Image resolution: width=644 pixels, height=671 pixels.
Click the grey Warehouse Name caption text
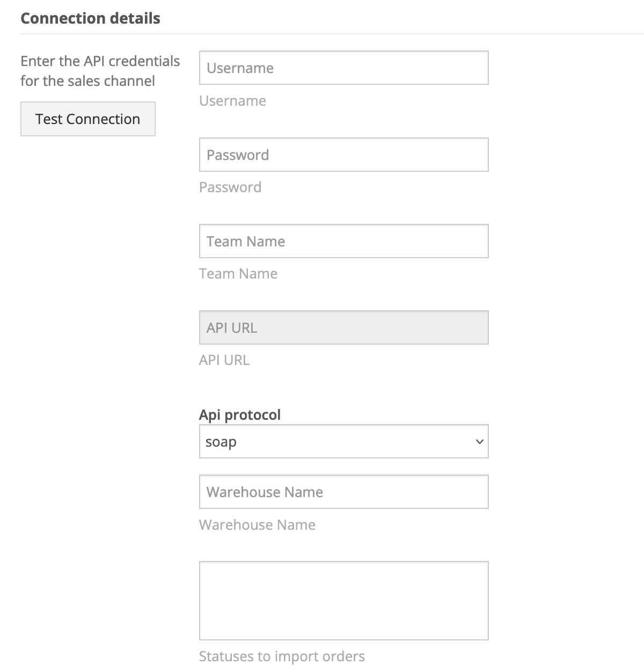[257, 525]
